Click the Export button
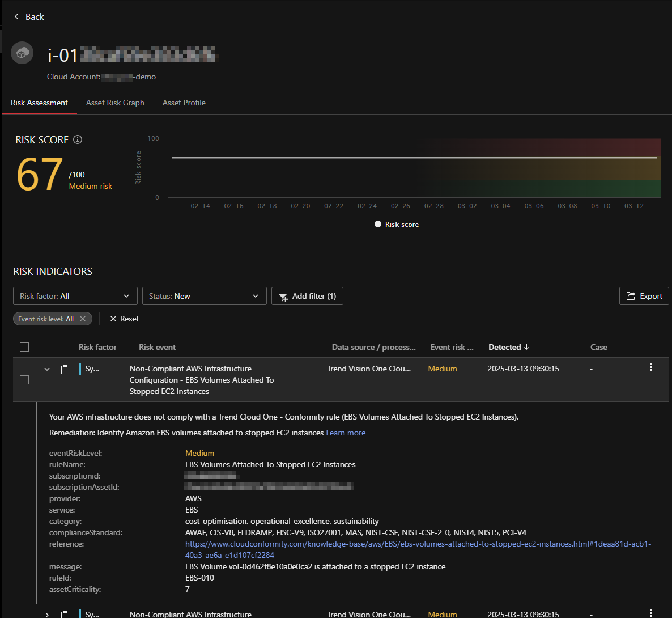The image size is (672, 618). coord(644,296)
